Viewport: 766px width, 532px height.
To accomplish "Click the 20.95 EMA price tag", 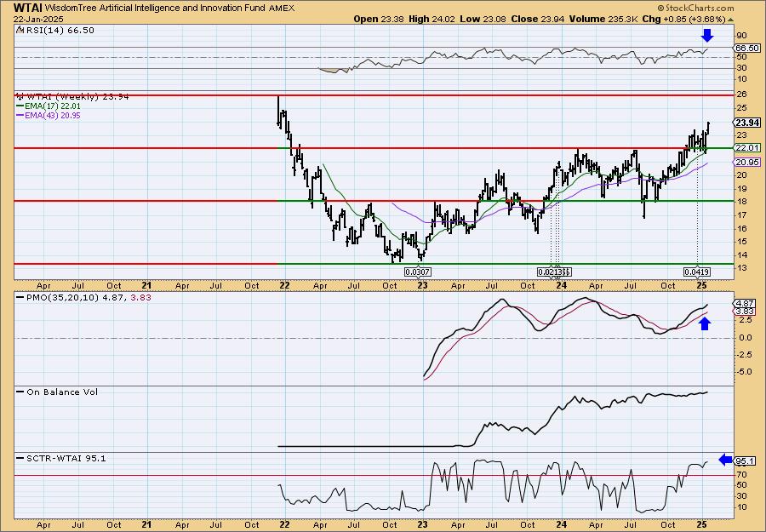I will [x=747, y=162].
